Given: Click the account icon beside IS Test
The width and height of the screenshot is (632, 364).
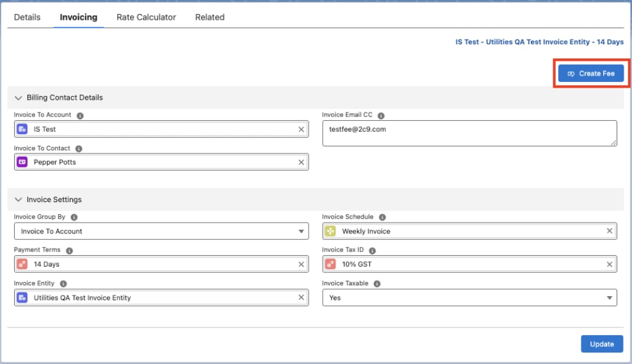Looking at the screenshot, I should pos(22,129).
